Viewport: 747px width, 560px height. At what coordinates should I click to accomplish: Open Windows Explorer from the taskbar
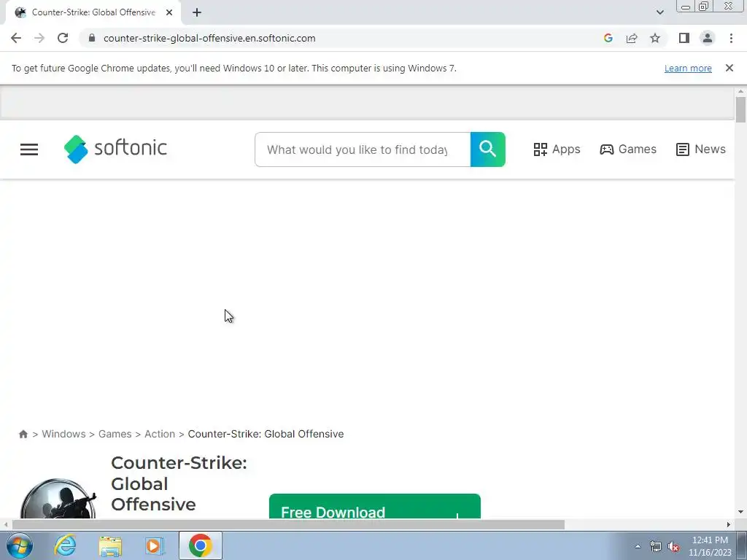(110, 546)
